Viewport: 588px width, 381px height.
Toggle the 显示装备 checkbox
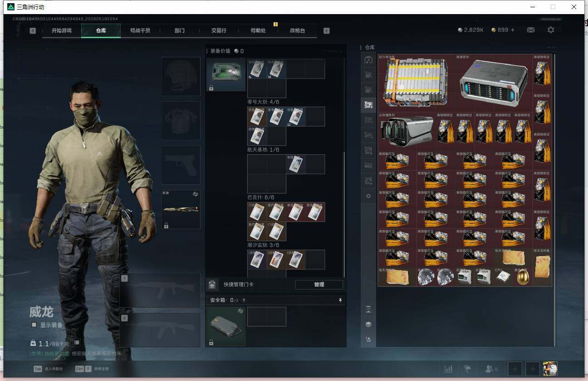pos(34,325)
